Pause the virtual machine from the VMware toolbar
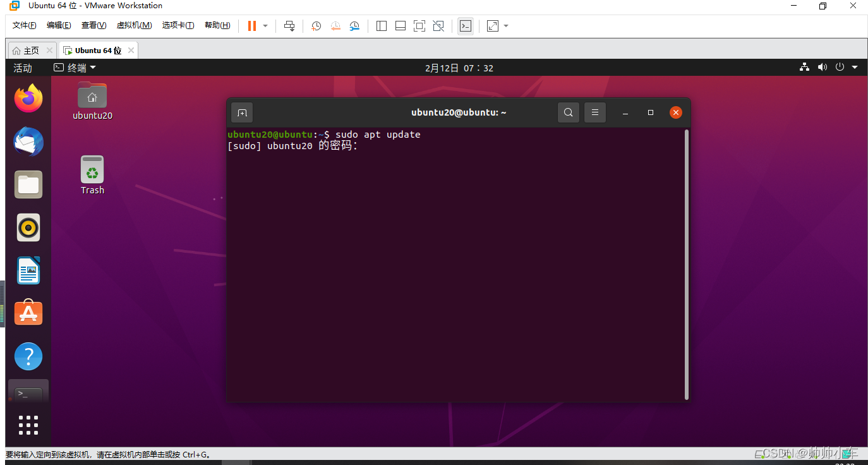The image size is (868, 465). (252, 26)
